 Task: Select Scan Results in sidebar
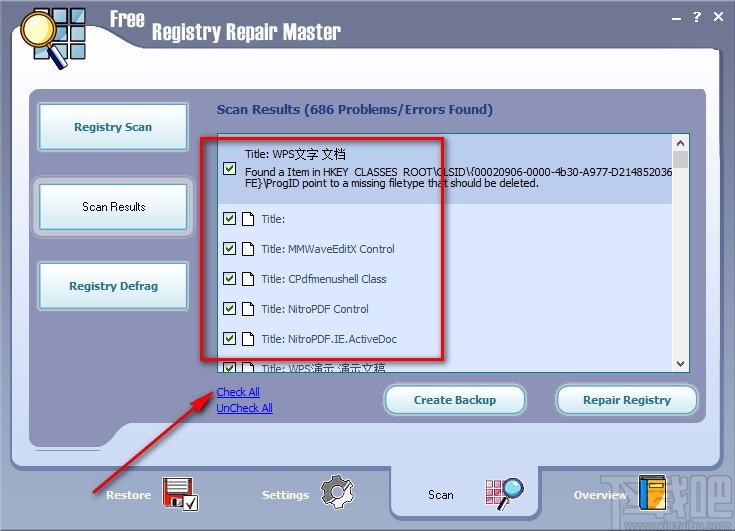tap(113, 207)
